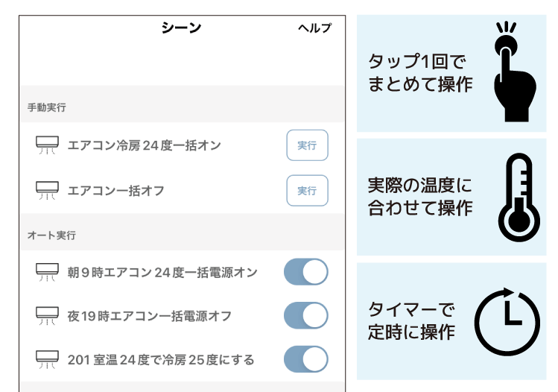Click the タイマーで定時に操作 panel text
The height and width of the screenshot is (392, 558).
click(411, 320)
